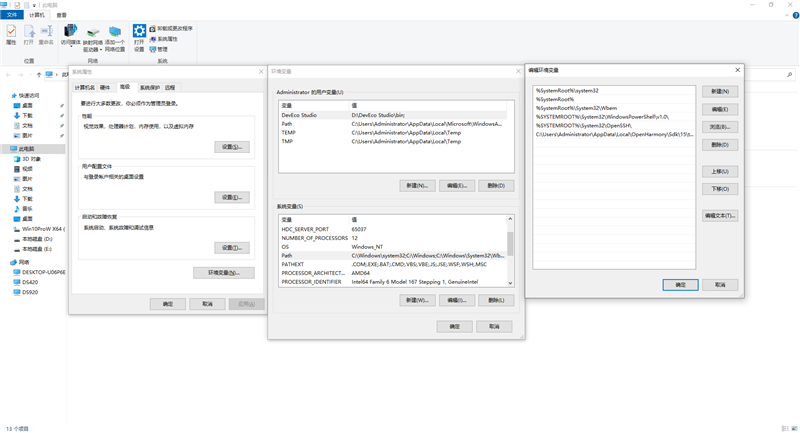Image resolution: width=800 pixels, height=433 pixels.
Task: Open 音乐 music folder in navigation pane
Action: click(x=23, y=209)
